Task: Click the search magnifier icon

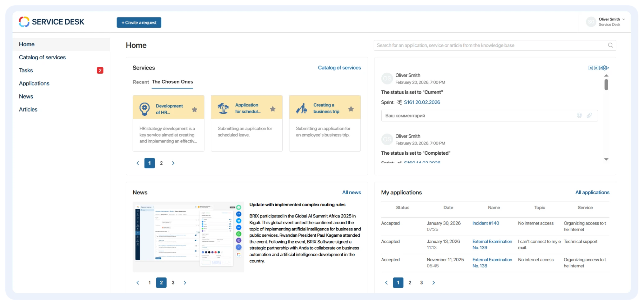Action: click(x=610, y=45)
